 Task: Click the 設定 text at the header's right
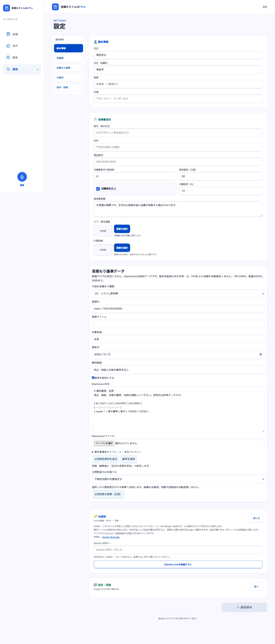click(265, 7)
